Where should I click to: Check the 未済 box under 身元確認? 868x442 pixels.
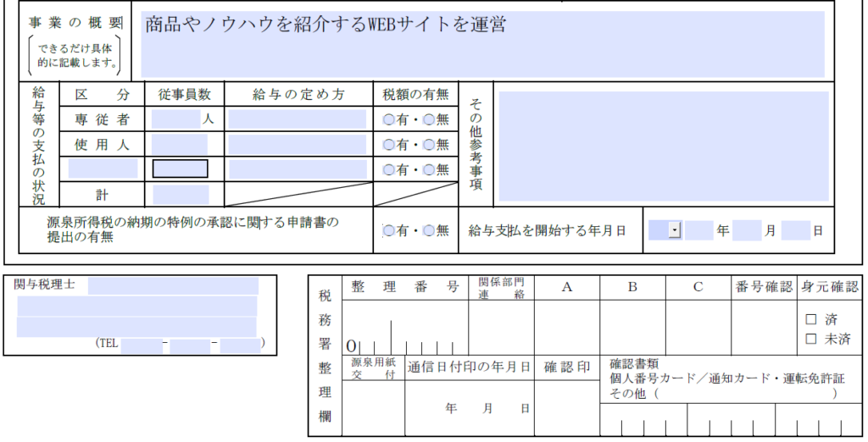coord(810,339)
